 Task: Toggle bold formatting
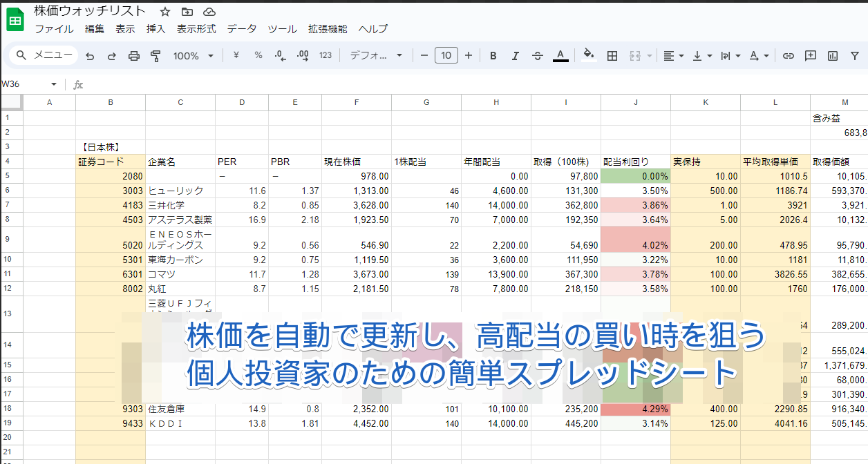coord(493,55)
